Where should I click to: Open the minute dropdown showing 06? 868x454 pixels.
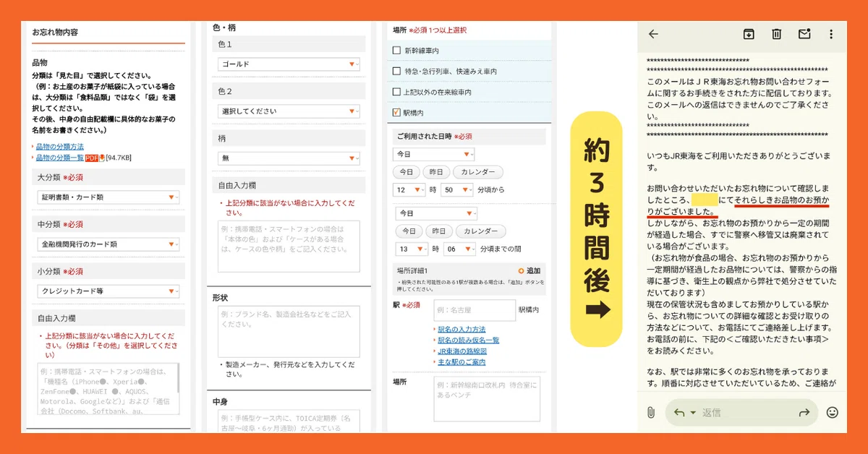click(459, 249)
